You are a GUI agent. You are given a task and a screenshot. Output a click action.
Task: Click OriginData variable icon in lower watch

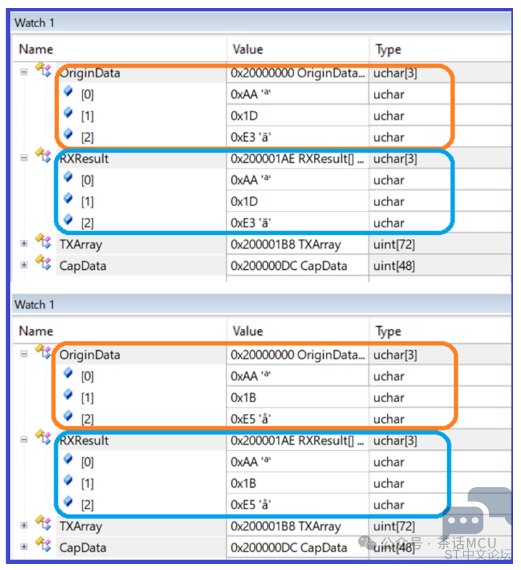pos(43,351)
